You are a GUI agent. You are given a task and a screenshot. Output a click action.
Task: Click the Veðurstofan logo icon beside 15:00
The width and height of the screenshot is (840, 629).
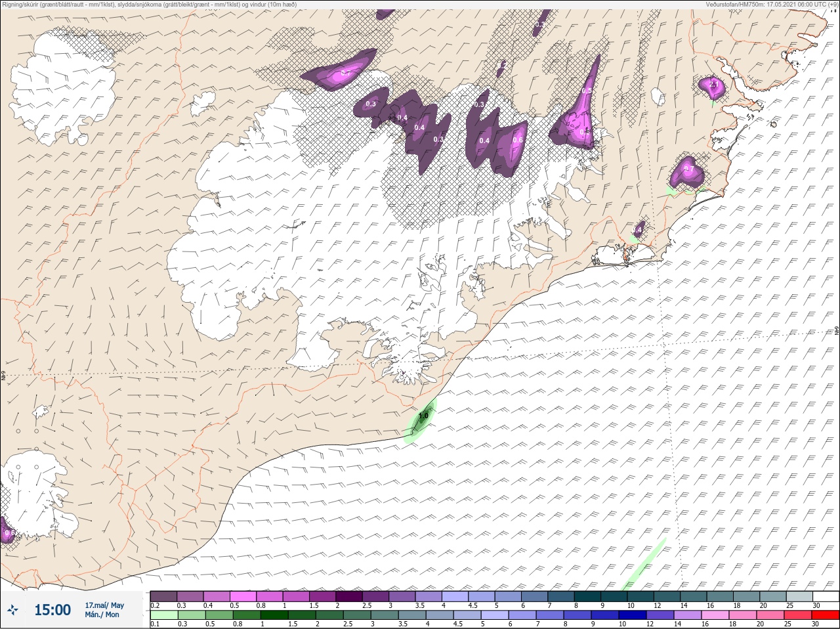(x=12, y=610)
